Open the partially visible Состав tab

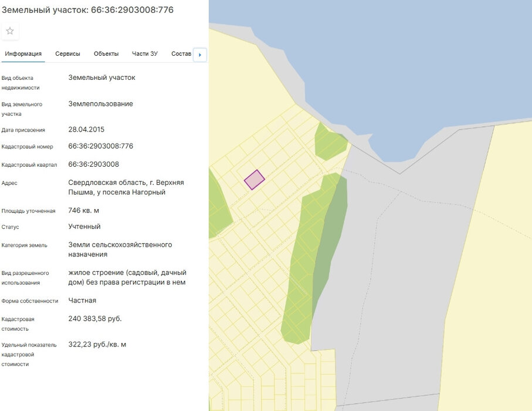181,54
